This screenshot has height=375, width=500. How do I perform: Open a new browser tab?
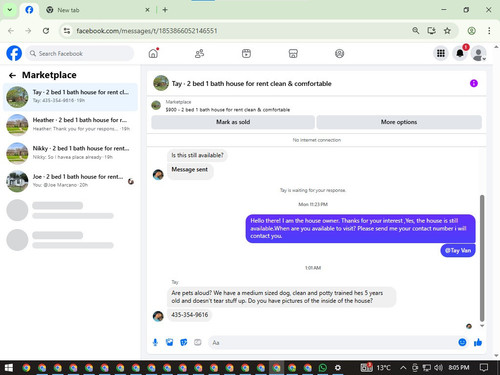(165, 10)
